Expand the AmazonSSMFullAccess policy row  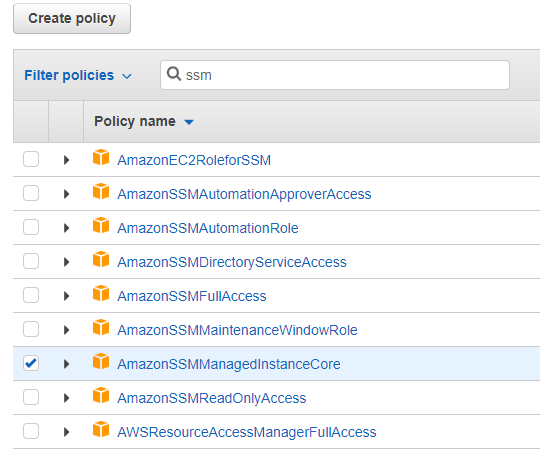click(66, 296)
